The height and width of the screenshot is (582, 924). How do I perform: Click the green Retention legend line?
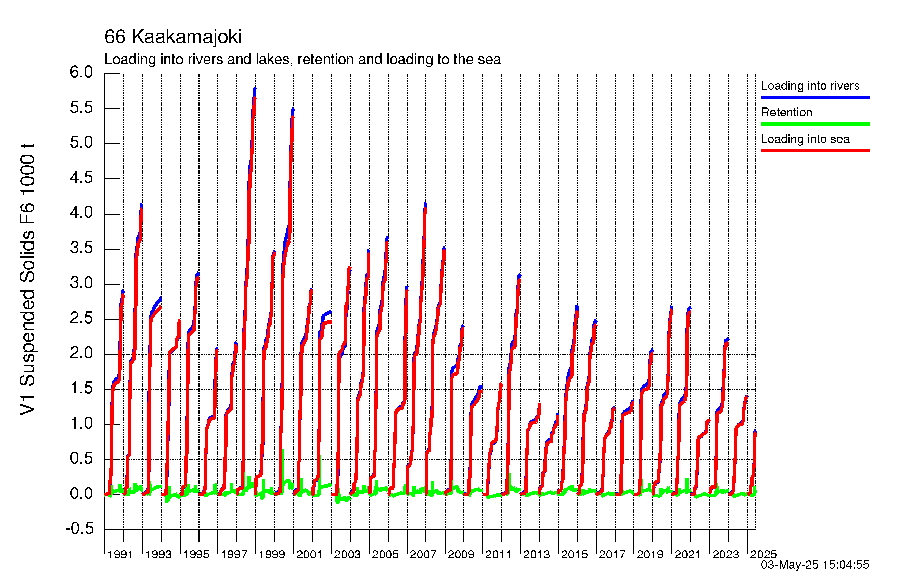(x=815, y=124)
